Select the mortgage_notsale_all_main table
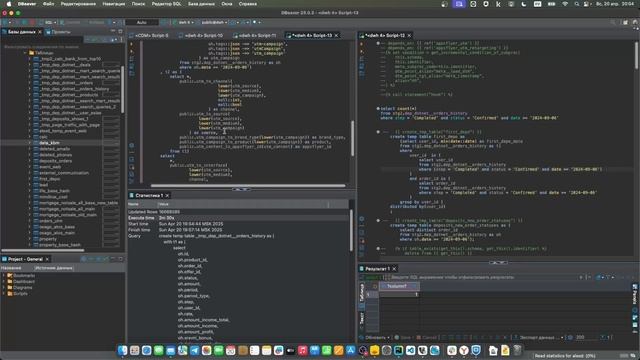The image size is (640, 360). point(68,209)
